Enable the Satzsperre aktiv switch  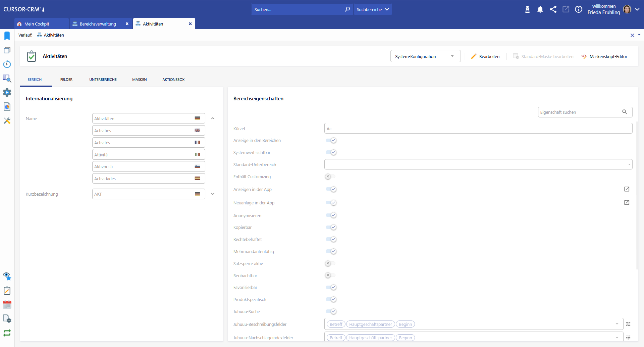330,264
